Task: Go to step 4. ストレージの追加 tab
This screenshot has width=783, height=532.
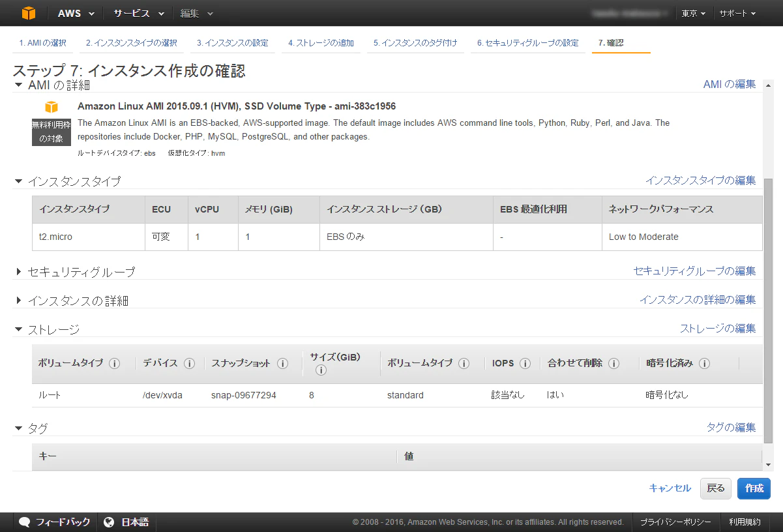Action: click(321, 43)
